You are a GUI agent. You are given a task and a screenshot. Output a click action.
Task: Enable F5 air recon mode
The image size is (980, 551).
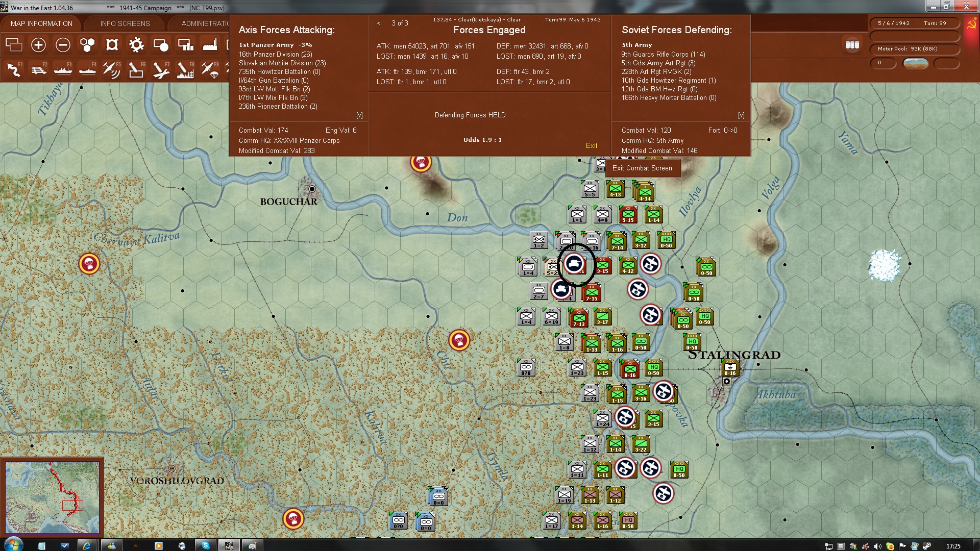point(112,70)
